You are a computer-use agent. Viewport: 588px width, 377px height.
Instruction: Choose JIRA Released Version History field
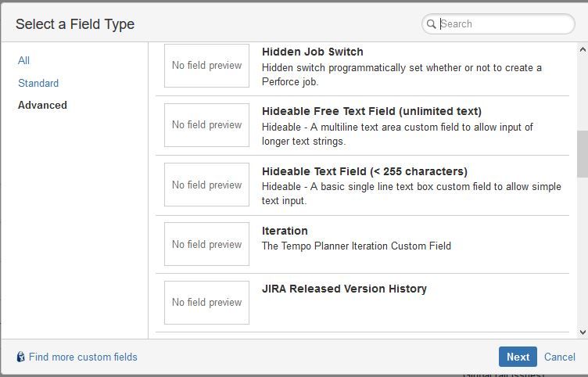[x=344, y=289]
